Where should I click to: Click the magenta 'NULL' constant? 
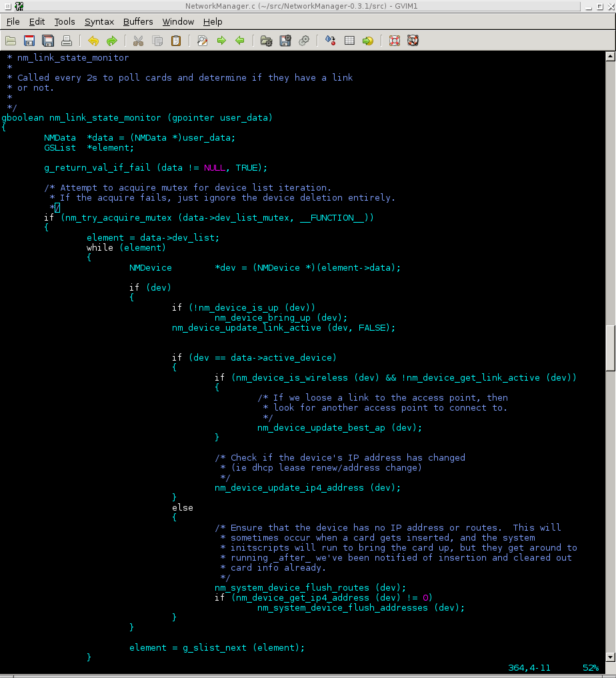(x=215, y=168)
